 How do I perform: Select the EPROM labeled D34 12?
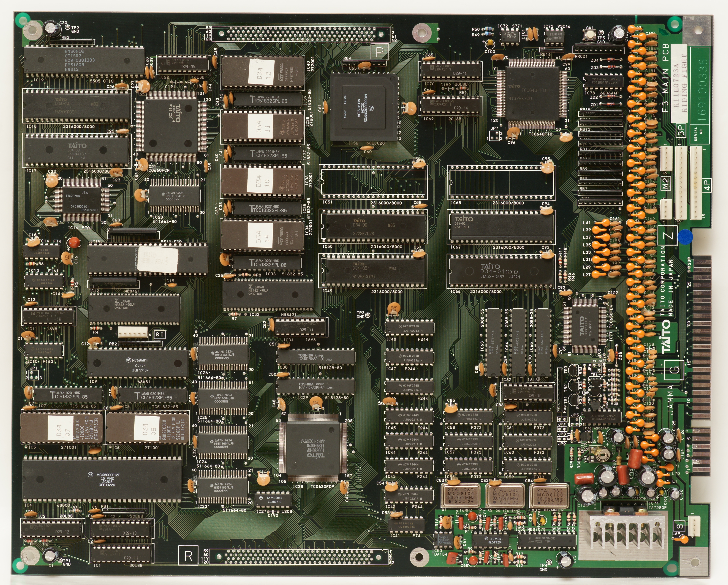pos(263,73)
